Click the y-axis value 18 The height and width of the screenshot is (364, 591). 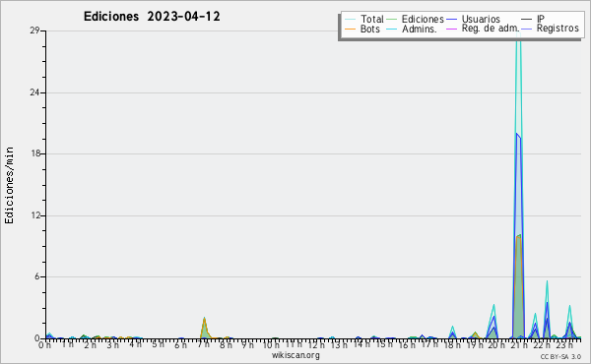[35, 153]
